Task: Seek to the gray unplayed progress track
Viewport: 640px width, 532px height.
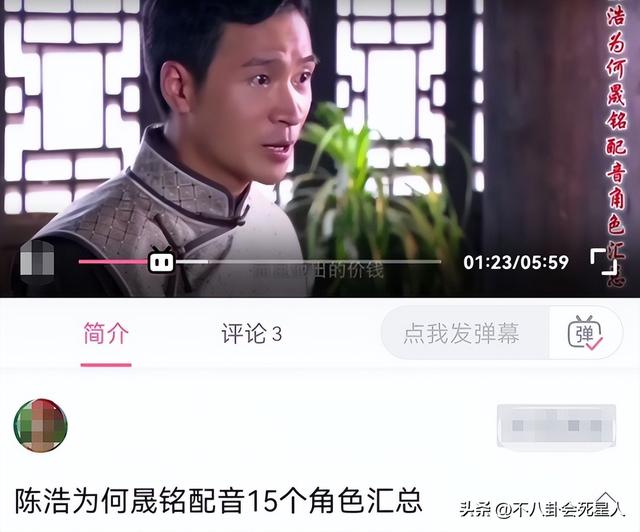Action: click(324, 261)
